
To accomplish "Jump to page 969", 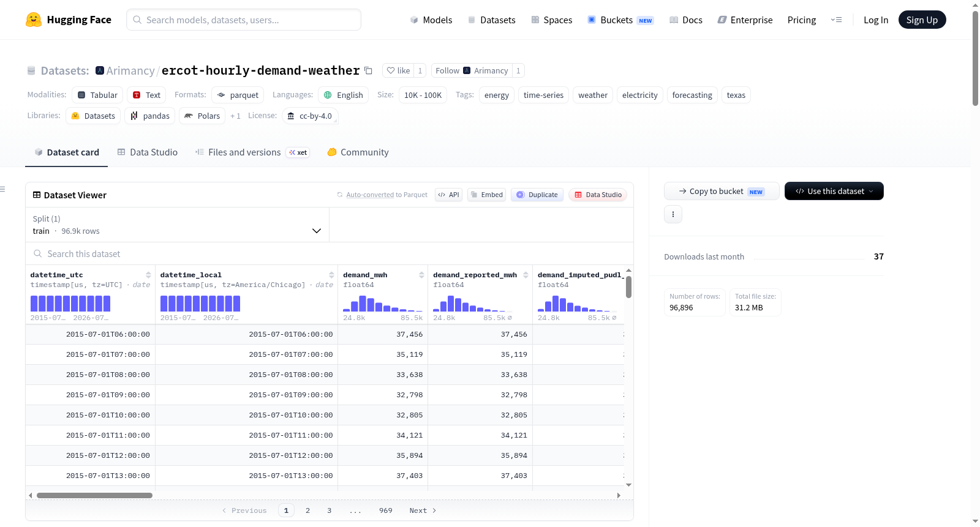I will pos(386,510).
